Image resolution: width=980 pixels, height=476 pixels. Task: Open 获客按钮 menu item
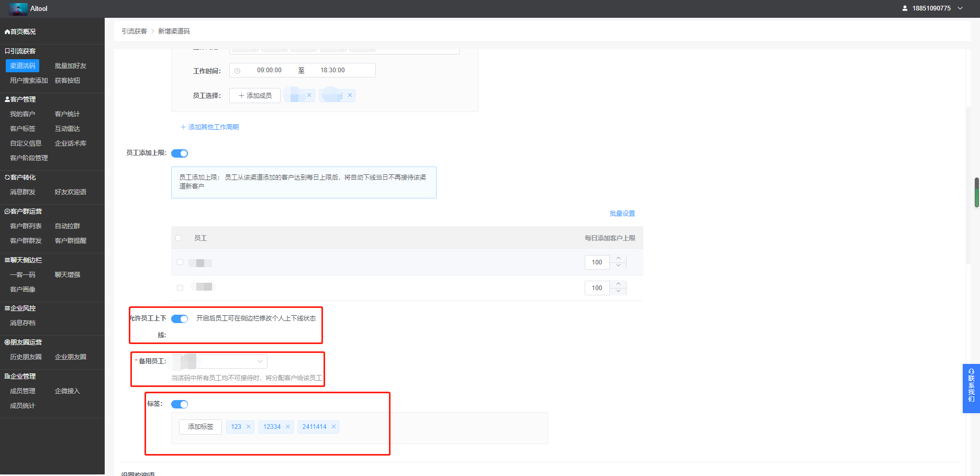coord(68,81)
